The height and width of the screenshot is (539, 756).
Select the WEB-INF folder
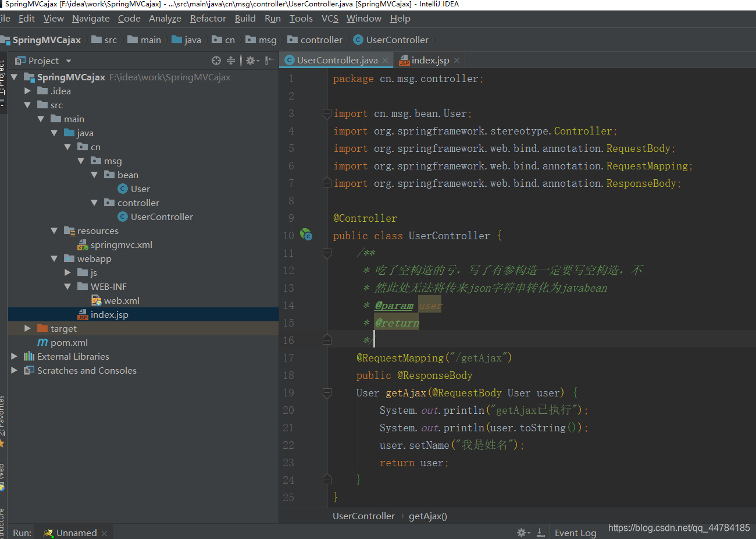coord(102,286)
